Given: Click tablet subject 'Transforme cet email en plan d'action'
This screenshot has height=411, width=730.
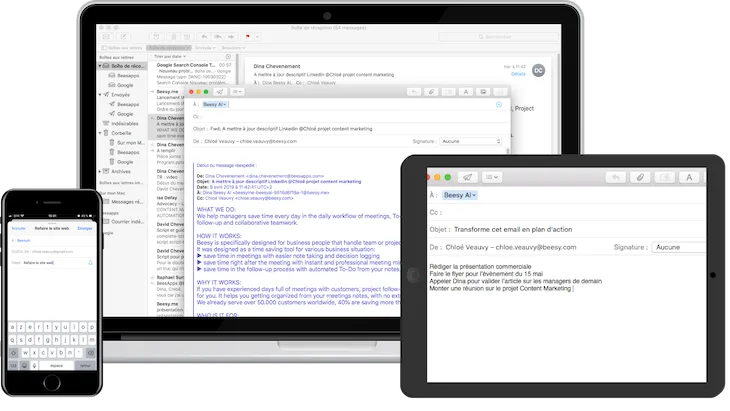Looking at the screenshot, I should tap(513, 229).
